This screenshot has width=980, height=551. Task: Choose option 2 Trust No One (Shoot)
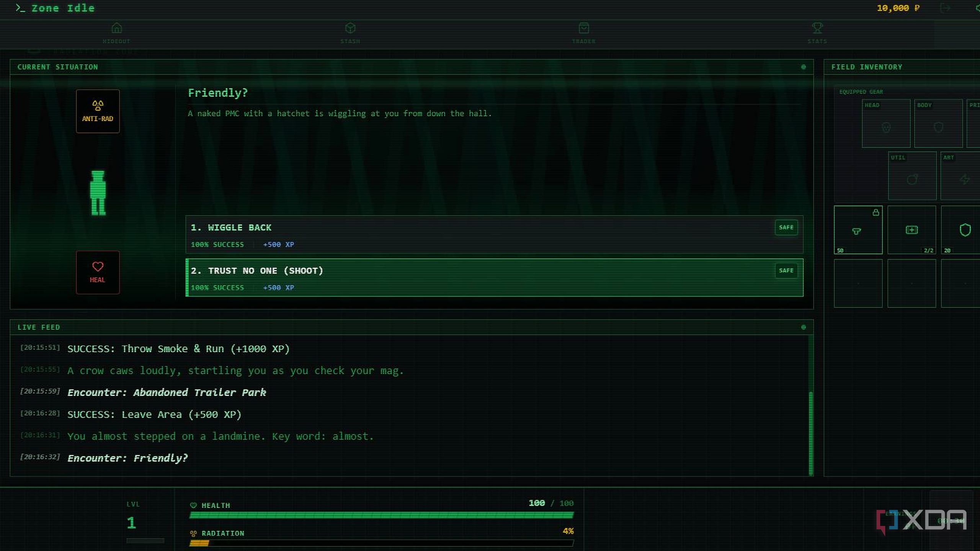click(494, 278)
